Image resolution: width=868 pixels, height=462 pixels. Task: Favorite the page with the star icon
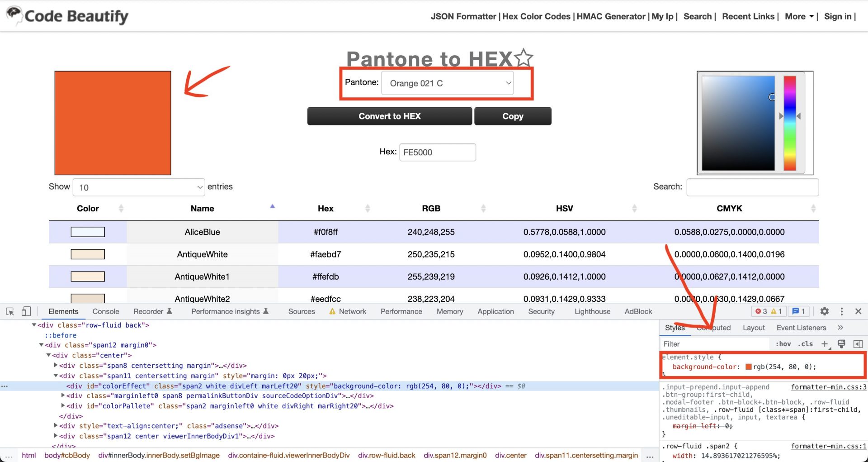[524, 58]
